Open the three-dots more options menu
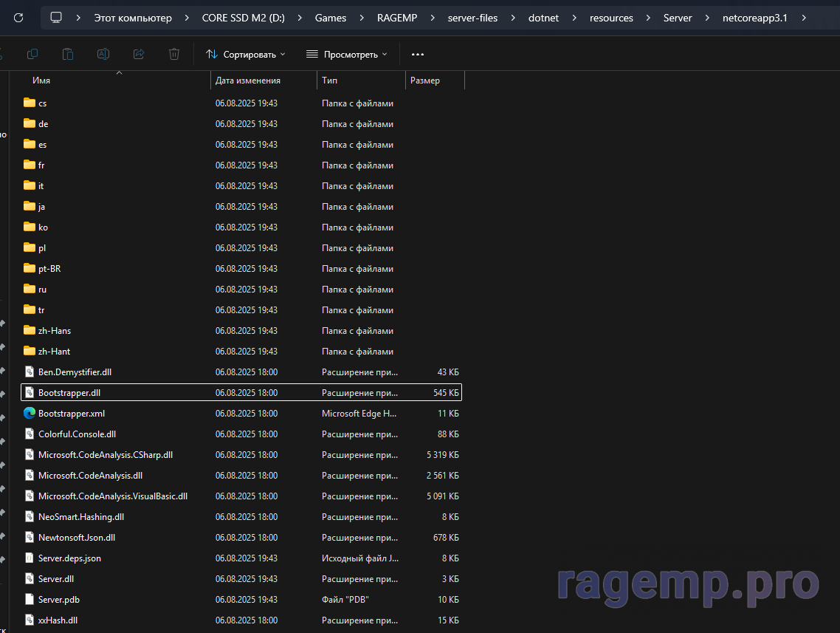This screenshot has height=633, width=840. (x=418, y=54)
